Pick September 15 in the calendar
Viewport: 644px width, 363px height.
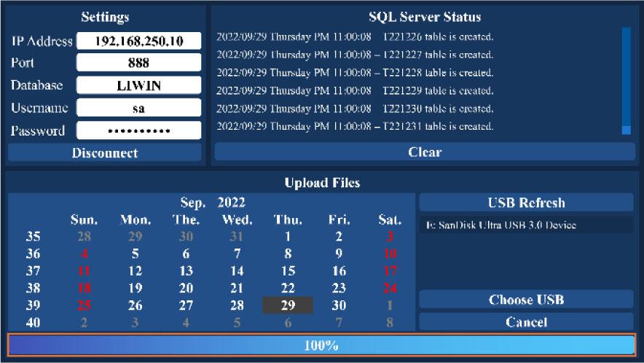[x=288, y=270]
